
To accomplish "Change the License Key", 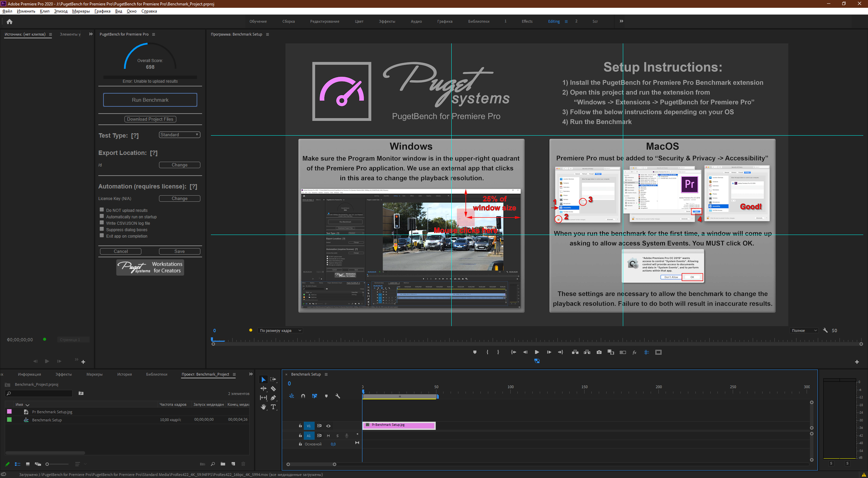I will pyautogui.click(x=180, y=198).
